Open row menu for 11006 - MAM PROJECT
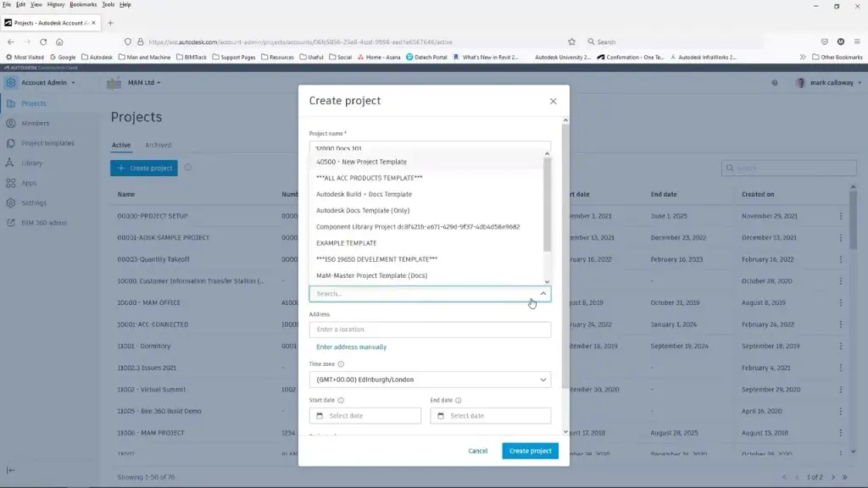The image size is (868, 488). point(840,433)
